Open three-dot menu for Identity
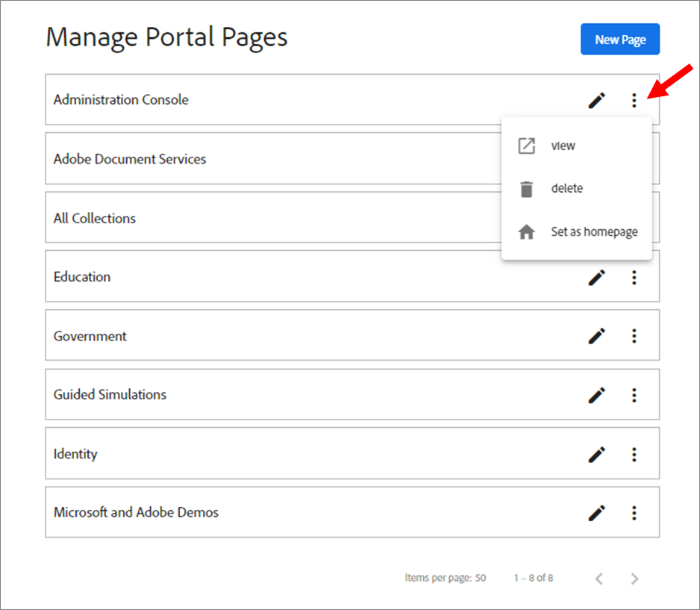The height and width of the screenshot is (610, 700). point(634,455)
